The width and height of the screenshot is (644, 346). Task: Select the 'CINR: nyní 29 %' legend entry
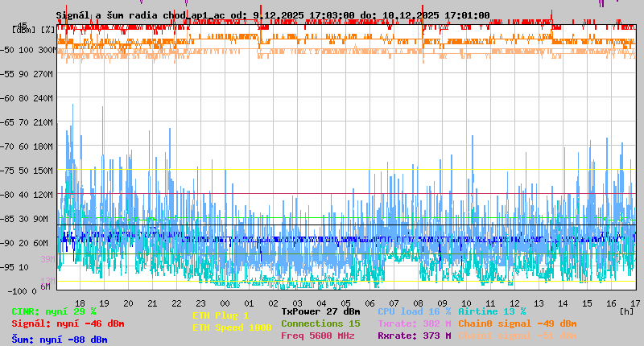[x=54, y=311]
